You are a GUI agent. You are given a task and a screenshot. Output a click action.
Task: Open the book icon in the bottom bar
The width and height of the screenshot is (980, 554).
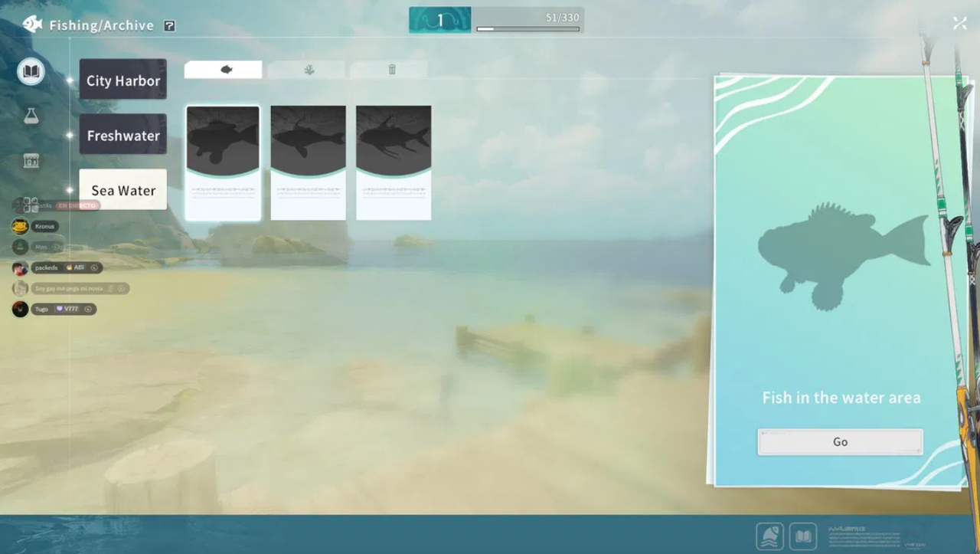[803, 536]
